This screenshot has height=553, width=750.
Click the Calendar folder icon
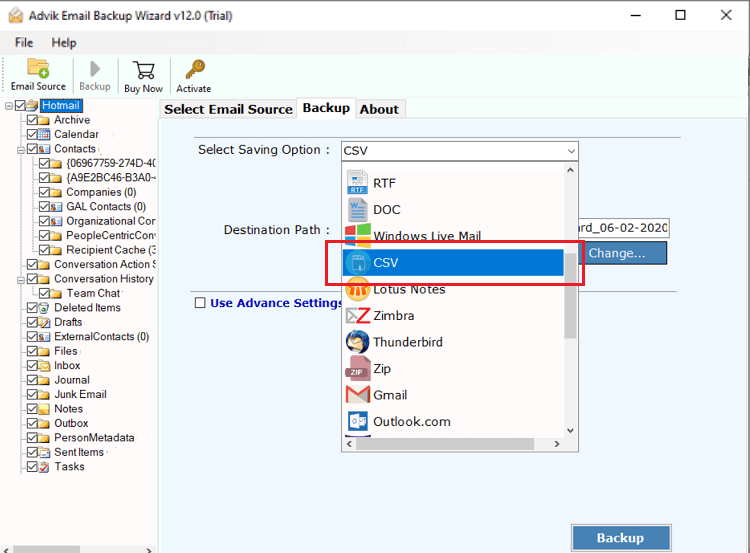pyautogui.click(x=44, y=134)
